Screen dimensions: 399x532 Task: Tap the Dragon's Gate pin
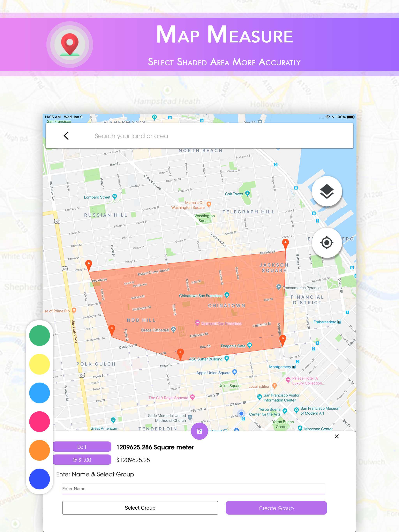point(250,345)
